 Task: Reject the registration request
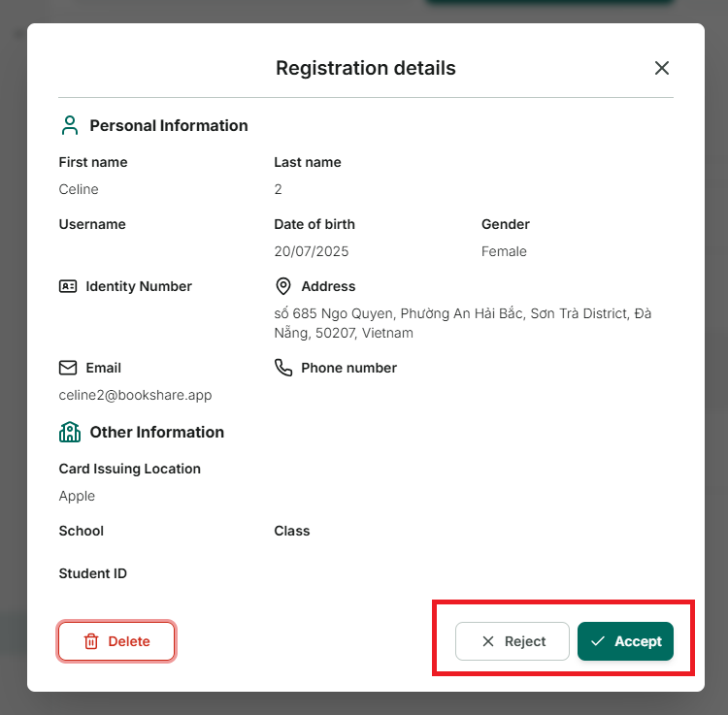point(513,641)
